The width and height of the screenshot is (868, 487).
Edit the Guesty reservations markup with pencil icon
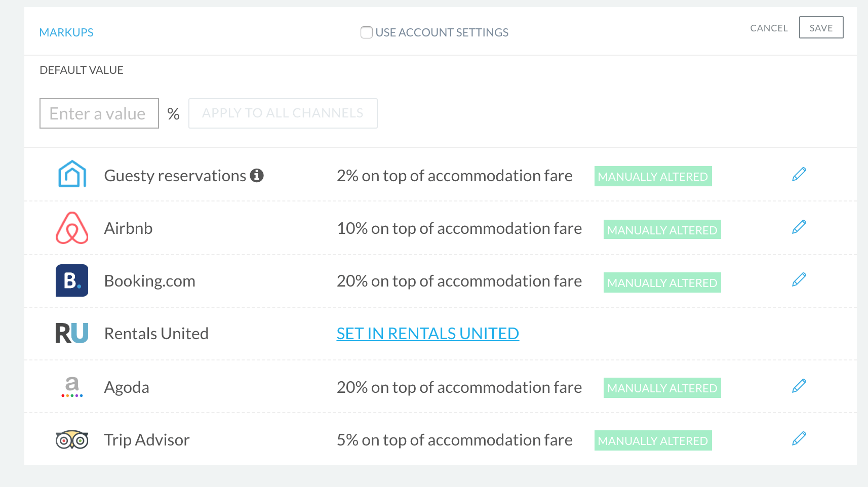(x=799, y=174)
